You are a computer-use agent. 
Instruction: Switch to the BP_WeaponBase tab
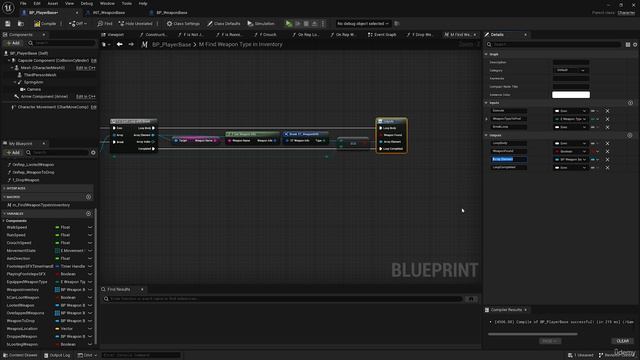coord(171,13)
